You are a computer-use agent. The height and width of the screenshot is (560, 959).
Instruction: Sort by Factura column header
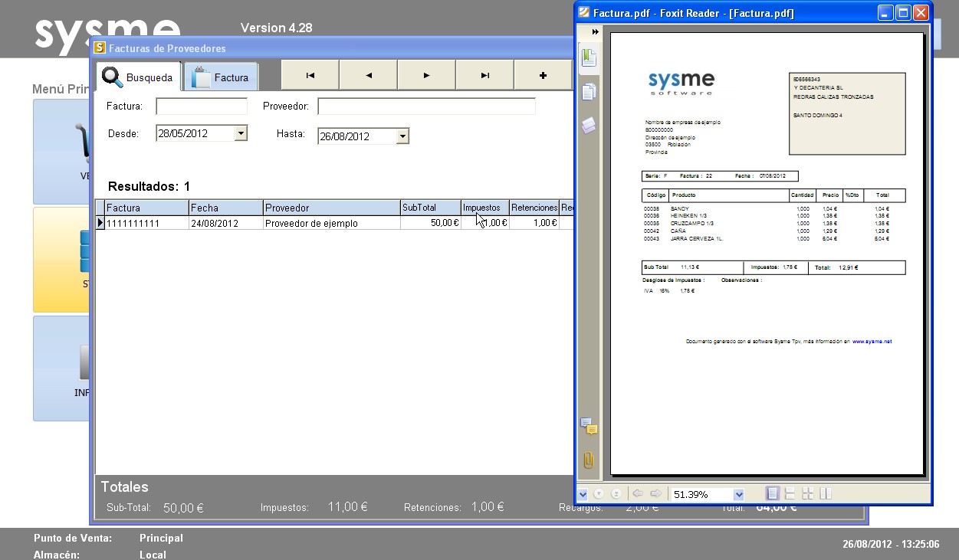point(146,208)
